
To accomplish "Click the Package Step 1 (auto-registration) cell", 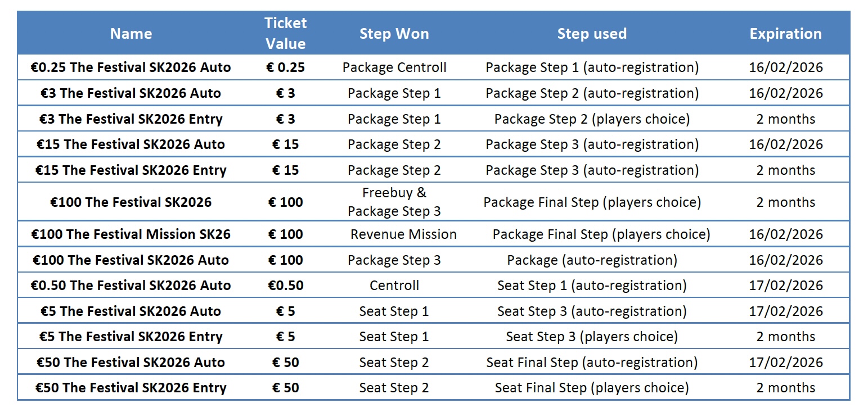I will (592, 67).
